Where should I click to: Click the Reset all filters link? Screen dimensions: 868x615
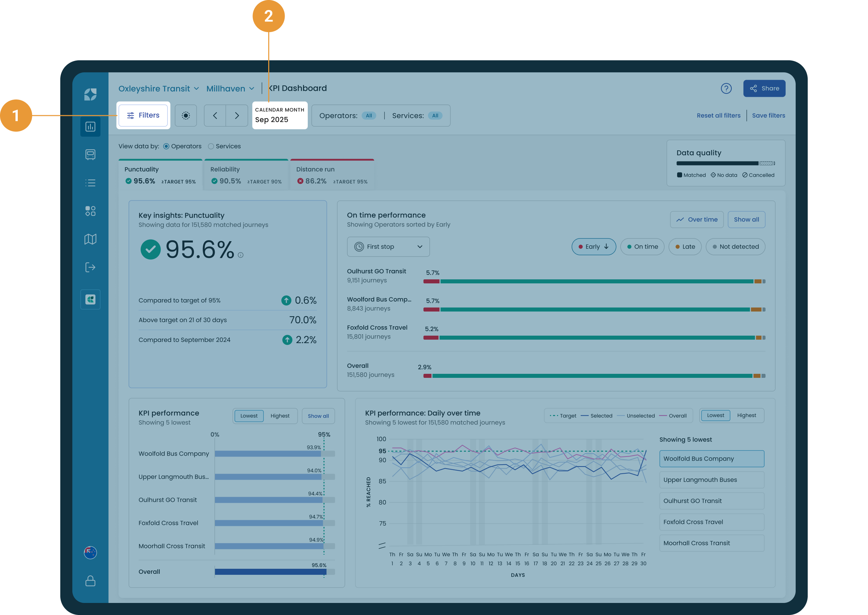[718, 116]
